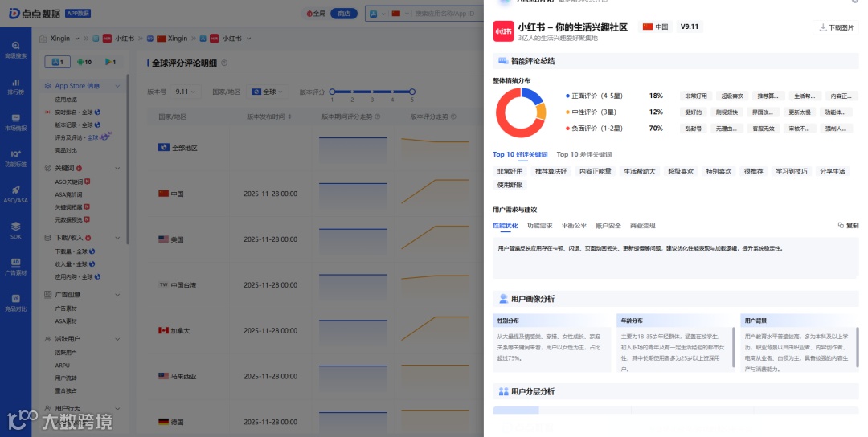Switch search scope to 全局
Viewport: 868px width, 437px height.
(x=316, y=14)
